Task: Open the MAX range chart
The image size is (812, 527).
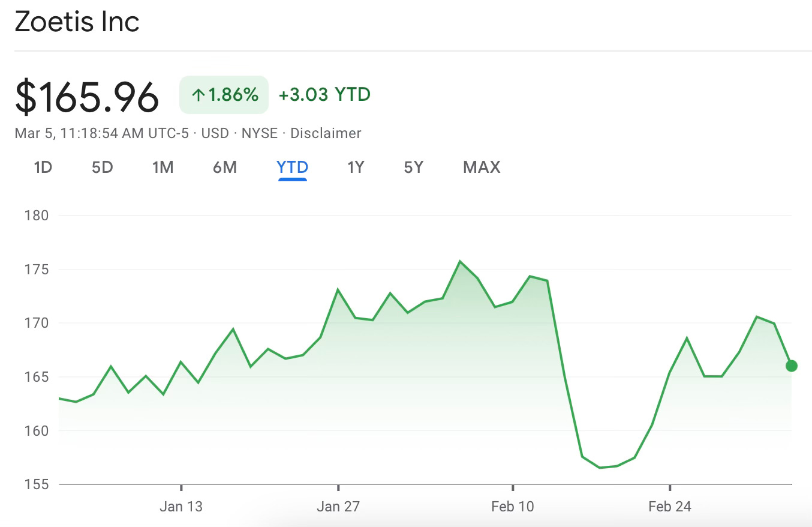Action: pos(482,167)
